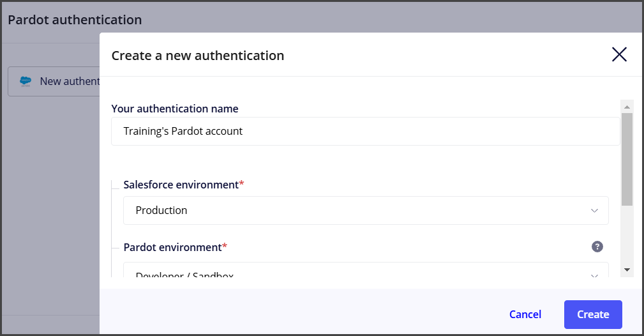Click the Cancel link
The width and height of the screenshot is (644, 336).
525,315
